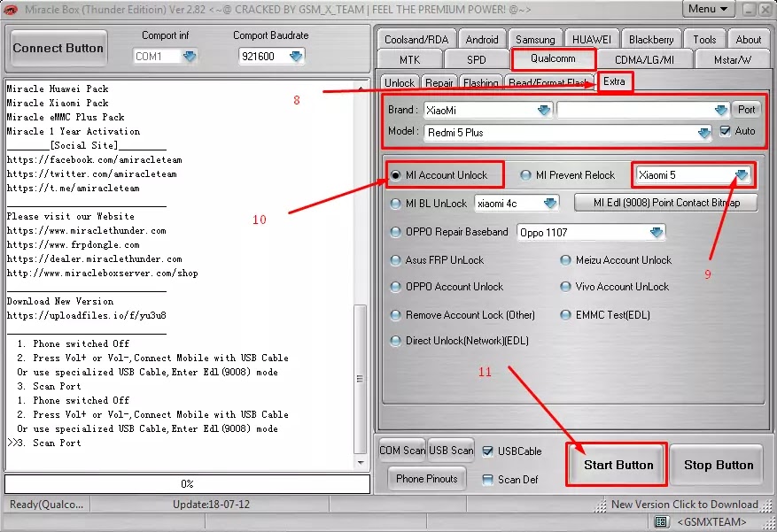
Task: Open the Repair sub-tab
Action: [439, 82]
